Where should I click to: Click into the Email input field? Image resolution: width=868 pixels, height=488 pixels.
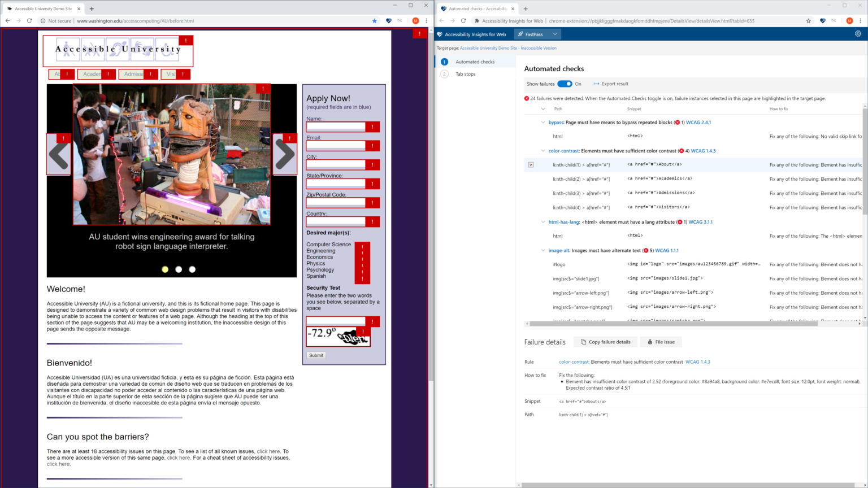[343, 146]
